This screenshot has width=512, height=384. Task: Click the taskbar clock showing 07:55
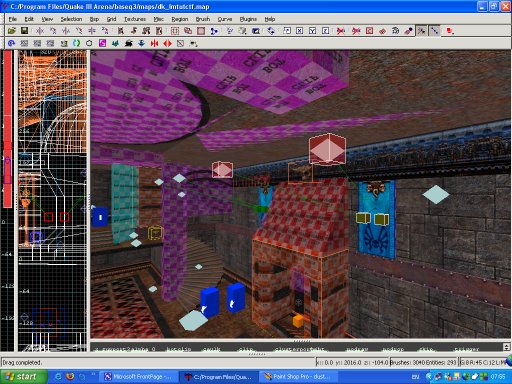point(498,377)
